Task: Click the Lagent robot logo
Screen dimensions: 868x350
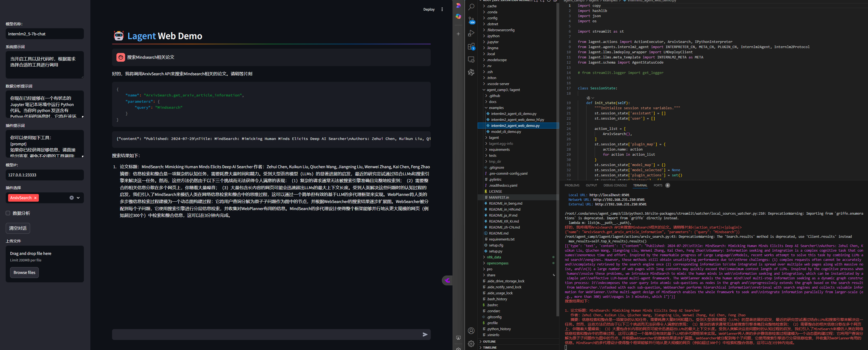Action: click(x=119, y=36)
